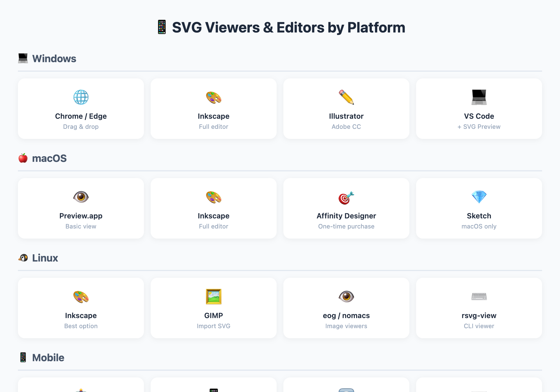
Task: Click the "Drag & drop" subtitle
Action: [x=81, y=127]
